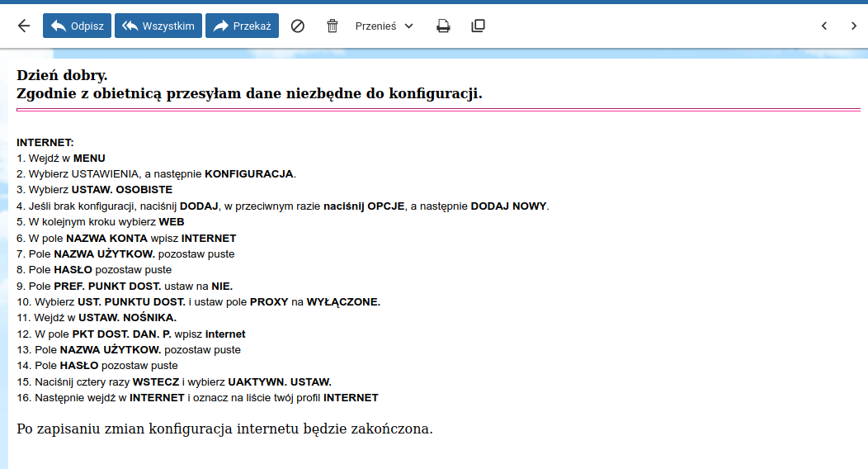Click the Odpisz reply button
The width and height of the screenshot is (868, 469).
click(x=77, y=26)
